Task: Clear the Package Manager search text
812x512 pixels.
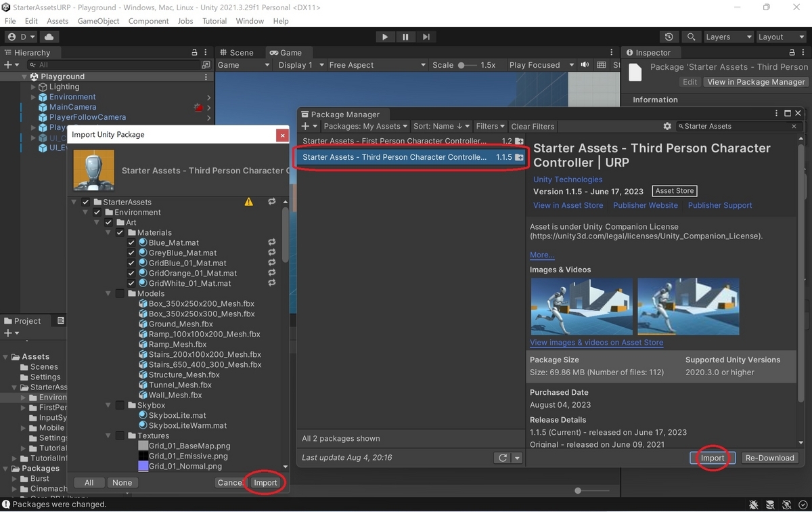Action: pos(795,127)
